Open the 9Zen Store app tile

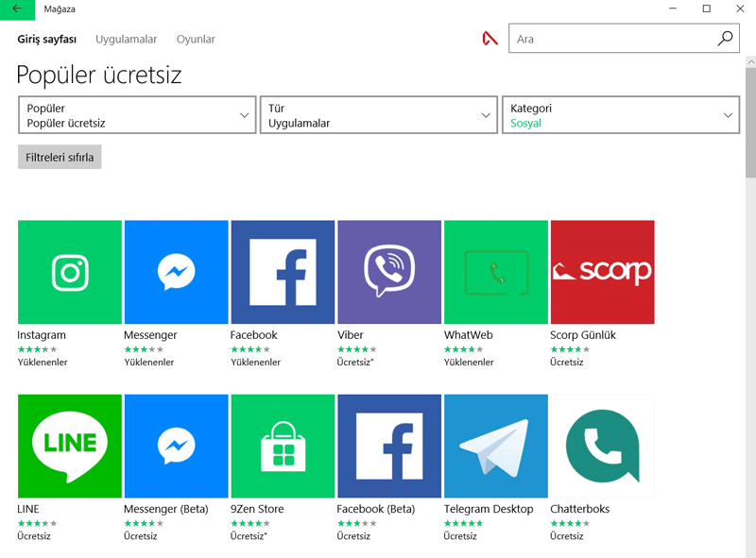coord(283,447)
